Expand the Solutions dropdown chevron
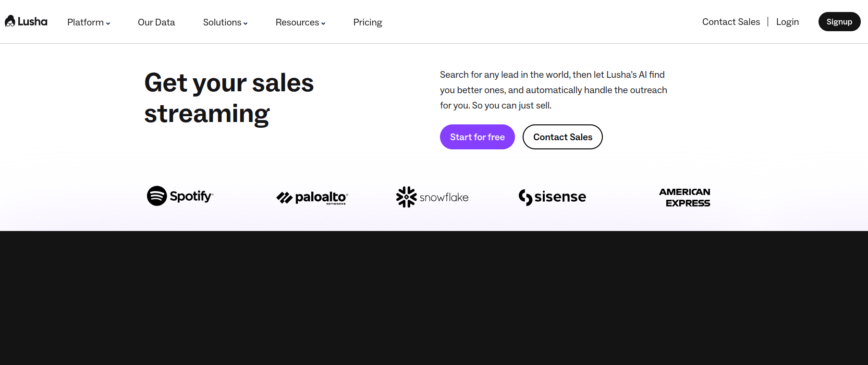The height and width of the screenshot is (365, 868). 245,23
